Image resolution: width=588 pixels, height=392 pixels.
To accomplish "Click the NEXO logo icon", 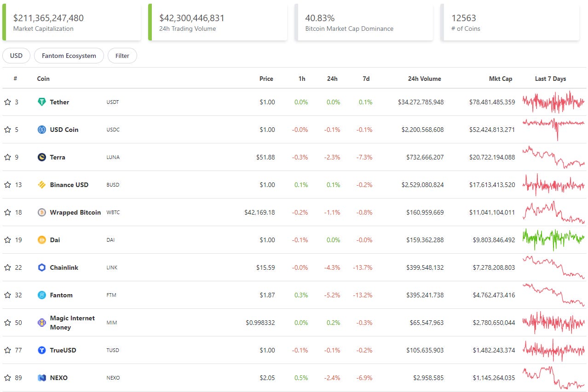I will tap(42, 378).
